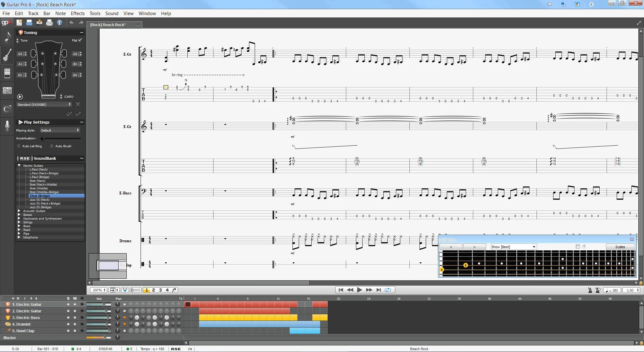The image size is (644, 352).
Task: Enable the Auto Brush checkbox
Action: 52,146
